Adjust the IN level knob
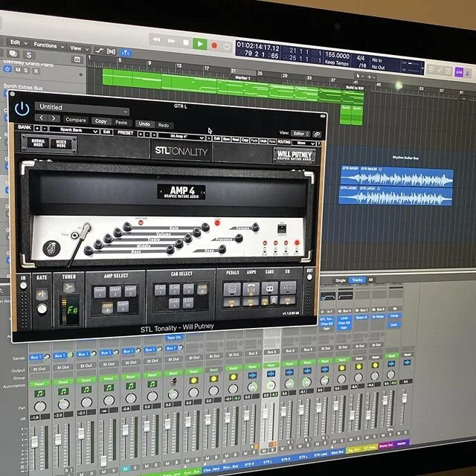The image size is (476, 476). (23, 286)
